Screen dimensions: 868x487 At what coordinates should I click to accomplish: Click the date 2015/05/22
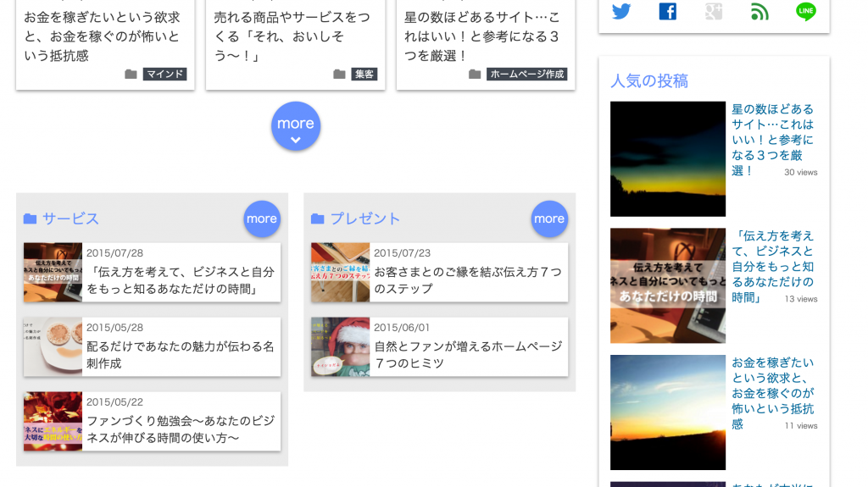tap(114, 401)
